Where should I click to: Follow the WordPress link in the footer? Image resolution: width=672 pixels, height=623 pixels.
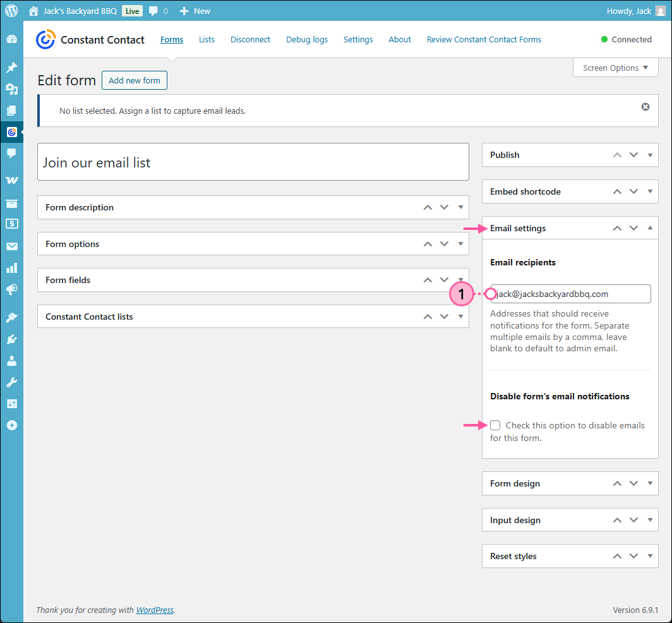point(154,610)
